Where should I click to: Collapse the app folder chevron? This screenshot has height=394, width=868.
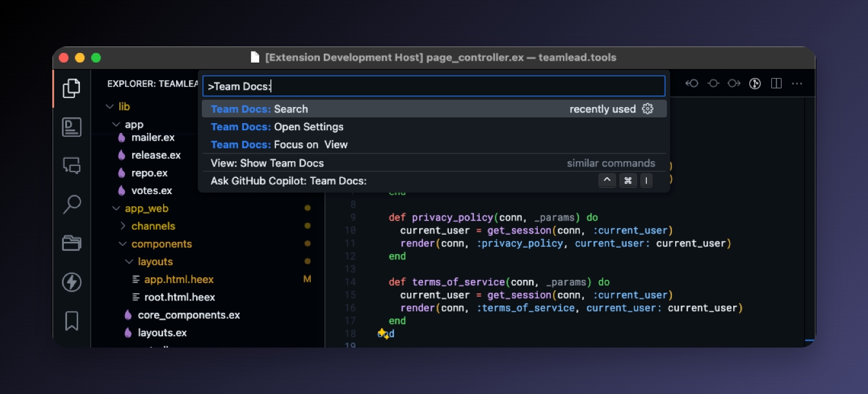116,124
